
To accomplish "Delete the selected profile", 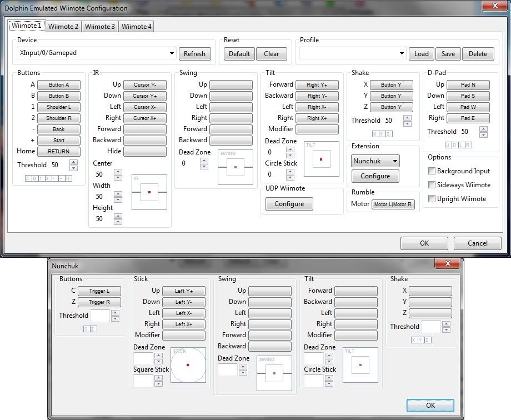I will (x=478, y=54).
